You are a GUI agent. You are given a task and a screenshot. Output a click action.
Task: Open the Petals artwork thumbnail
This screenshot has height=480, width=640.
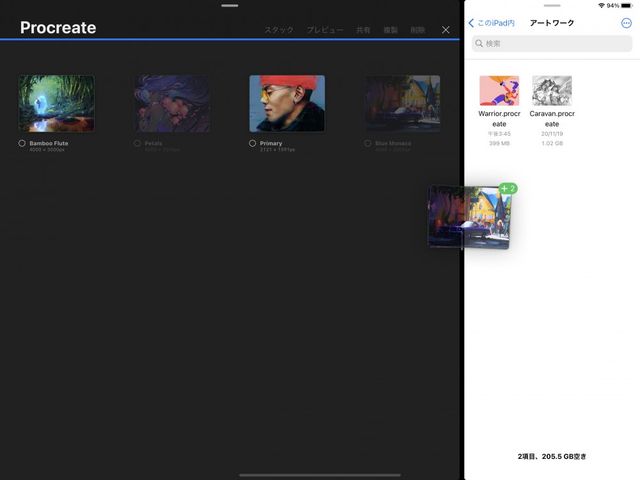(172, 103)
